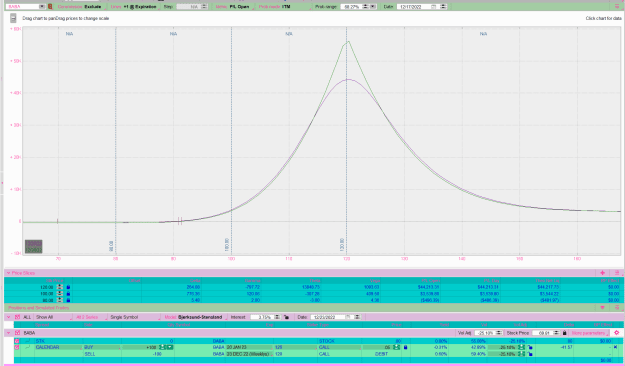This screenshot has height=366, width=625.
Task: Adjust the Prob range stepper arrows
Action: (366, 7)
